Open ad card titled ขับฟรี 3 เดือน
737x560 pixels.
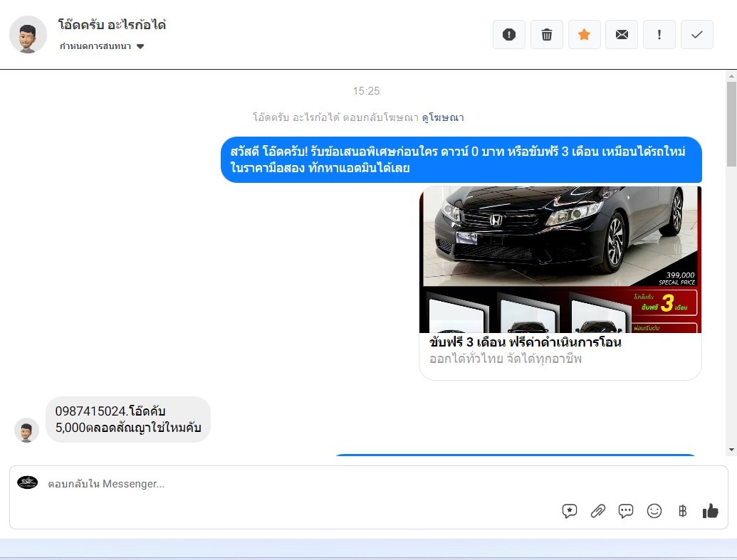tap(526, 342)
